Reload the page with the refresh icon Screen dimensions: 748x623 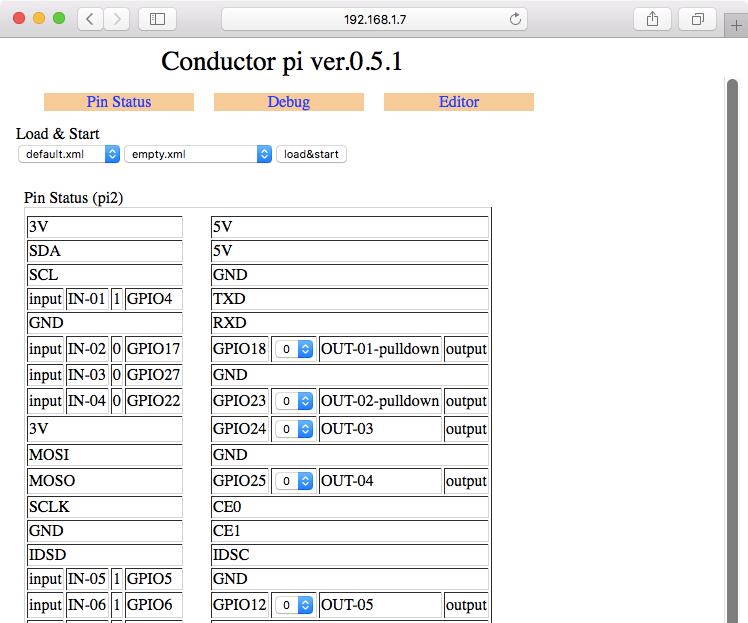(x=516, y=19)
